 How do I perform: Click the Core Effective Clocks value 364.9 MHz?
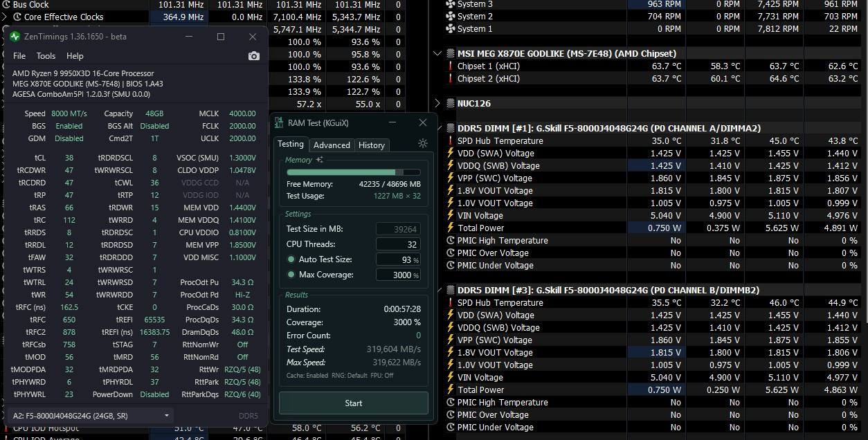point(183,17)
